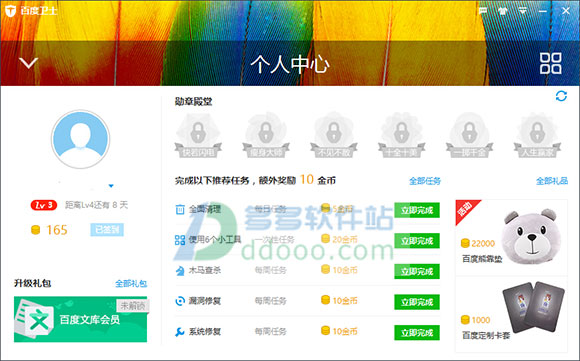Click the 10金币 reward in 系统修复 row
The height and width of the screenshot is (361, 580).
tap(339, 331)
